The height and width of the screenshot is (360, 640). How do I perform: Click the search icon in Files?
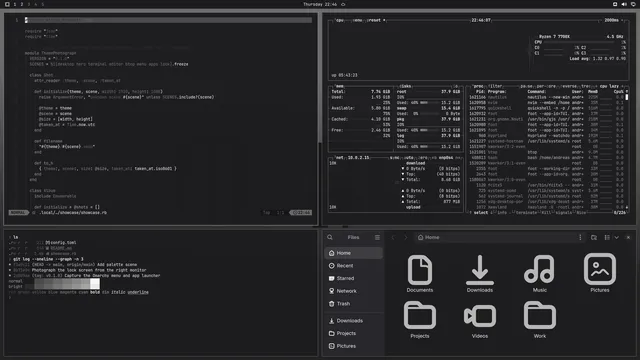tap(330, 237)
